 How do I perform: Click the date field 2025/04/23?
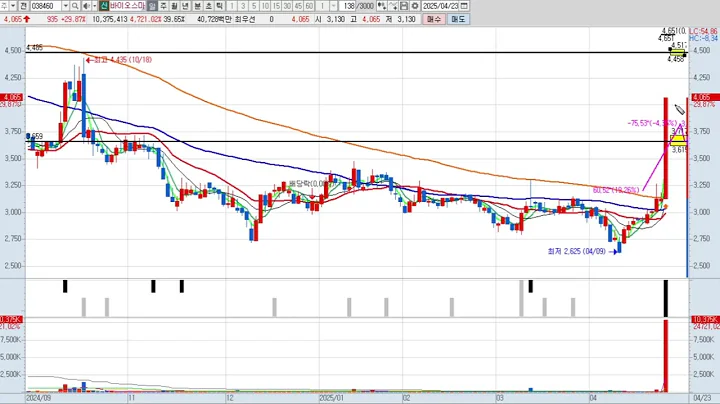pos(440,6)
